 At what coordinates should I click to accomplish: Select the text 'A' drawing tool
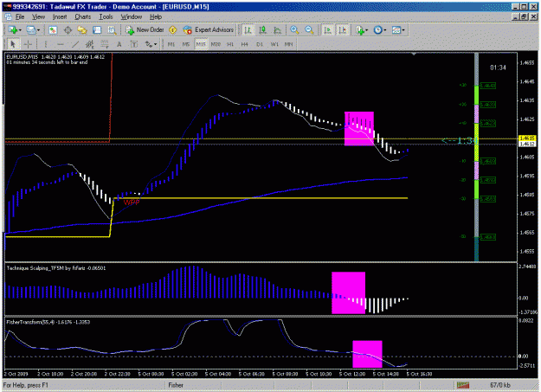pos(119,44)
